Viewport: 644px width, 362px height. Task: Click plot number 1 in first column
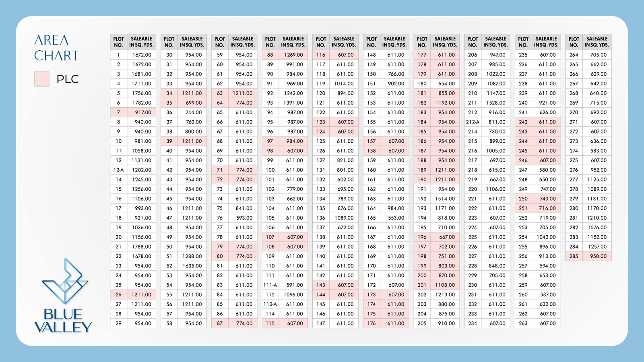[118, 55]
